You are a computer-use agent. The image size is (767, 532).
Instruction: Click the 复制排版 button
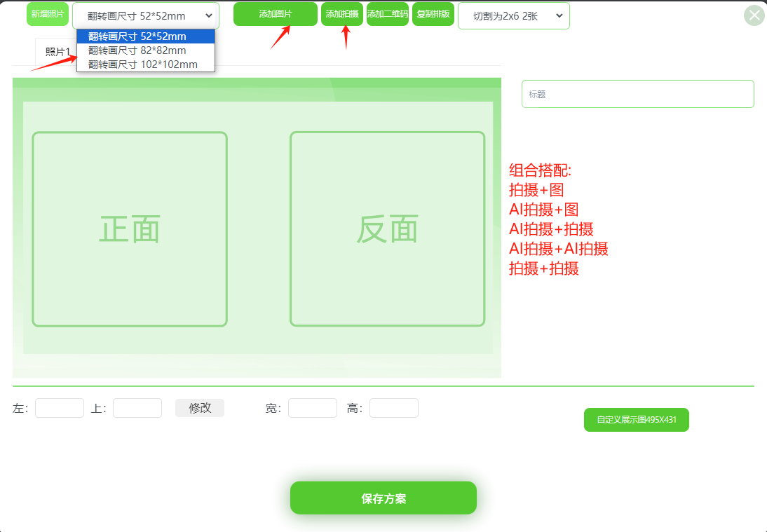[x=433, y=14]
